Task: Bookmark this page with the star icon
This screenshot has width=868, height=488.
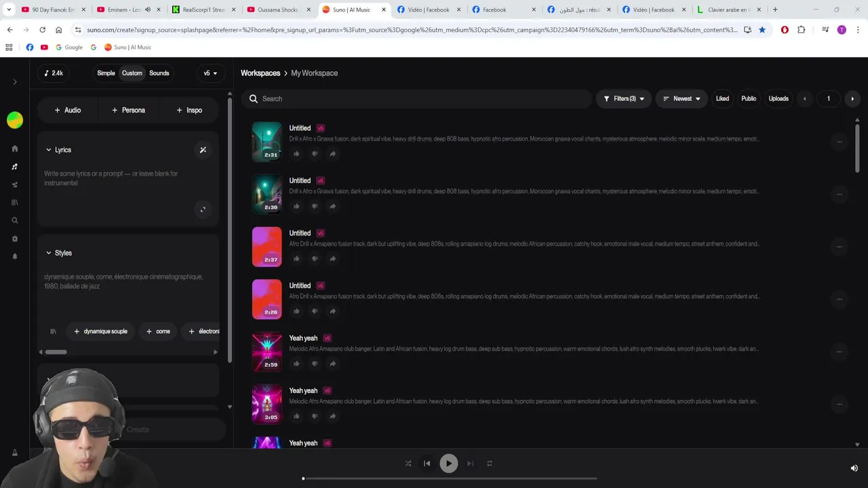Action: [x=762, y=30]
